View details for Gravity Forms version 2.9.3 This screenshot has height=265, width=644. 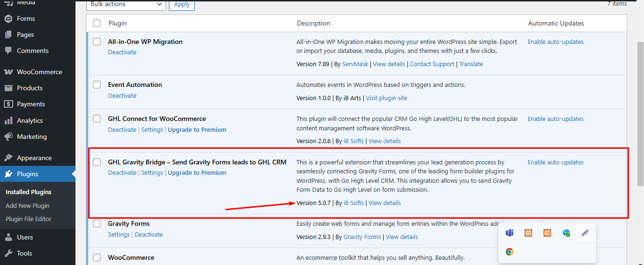402,237
